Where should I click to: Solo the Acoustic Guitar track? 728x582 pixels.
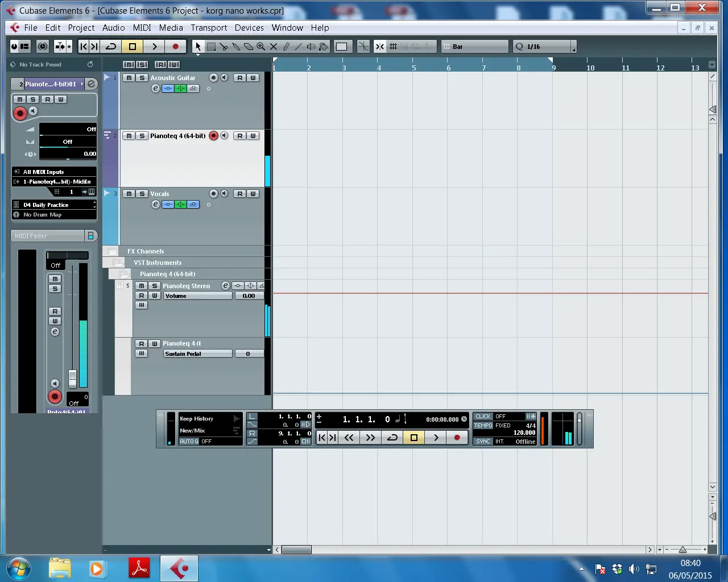pyautogui.click(x=142, y=78)
